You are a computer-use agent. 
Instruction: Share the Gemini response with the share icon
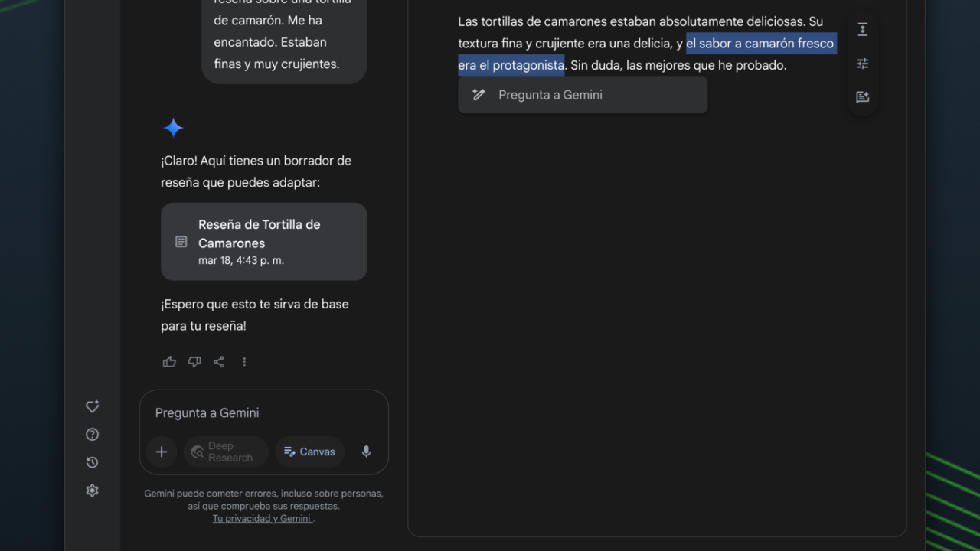[x=219, y=362]
